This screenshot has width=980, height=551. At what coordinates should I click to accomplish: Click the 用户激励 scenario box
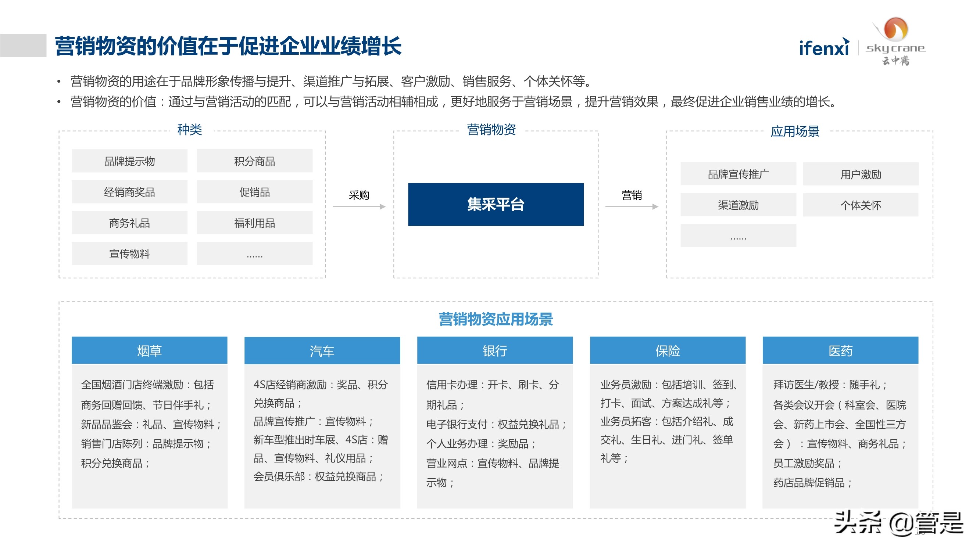861,173
